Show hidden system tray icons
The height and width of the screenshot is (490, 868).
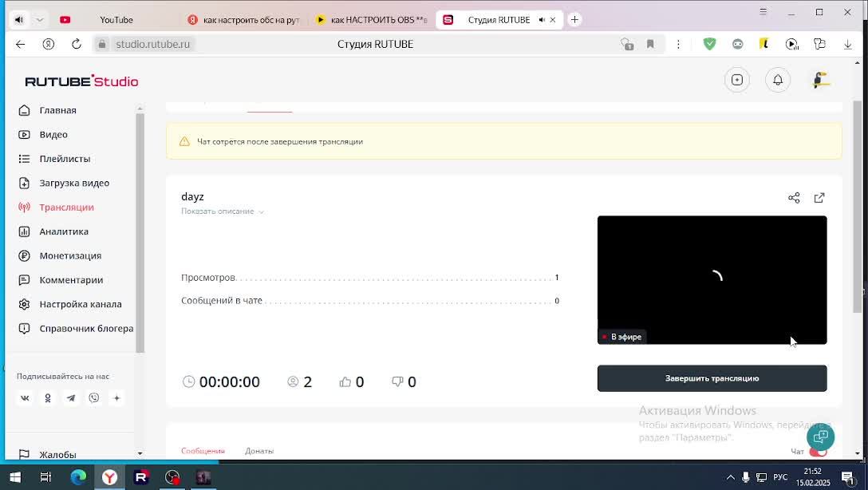pyautogui.click(x=731, y=477)
